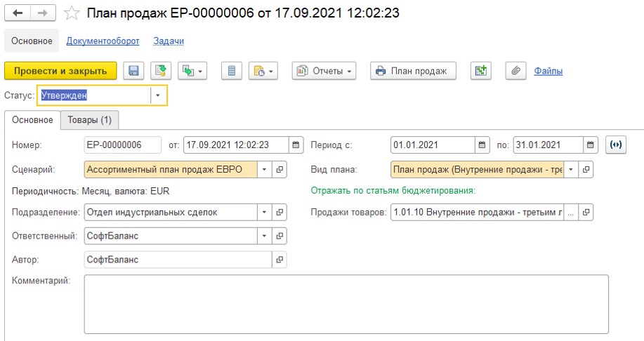Image resolution: width=644 pixels, height=341 pixels.
Task: Attach a file with the paperclip icon
Action: (516, 71)
